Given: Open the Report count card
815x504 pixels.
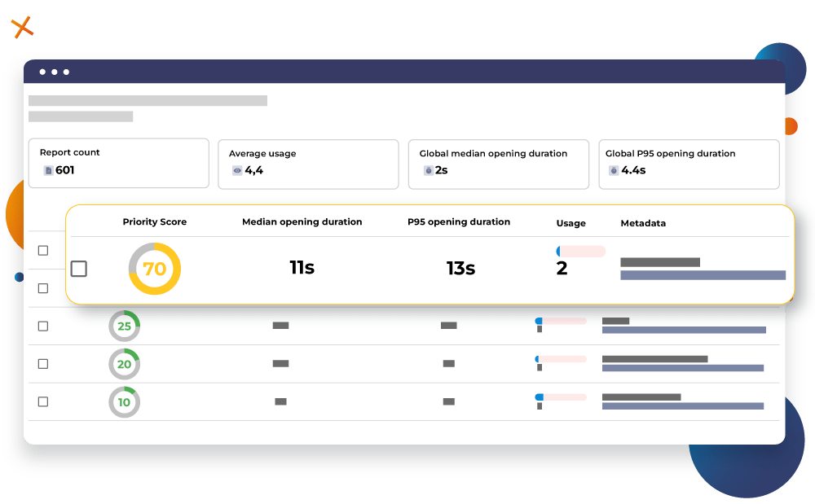Looking at the screenshot, I should pos(119,163).
